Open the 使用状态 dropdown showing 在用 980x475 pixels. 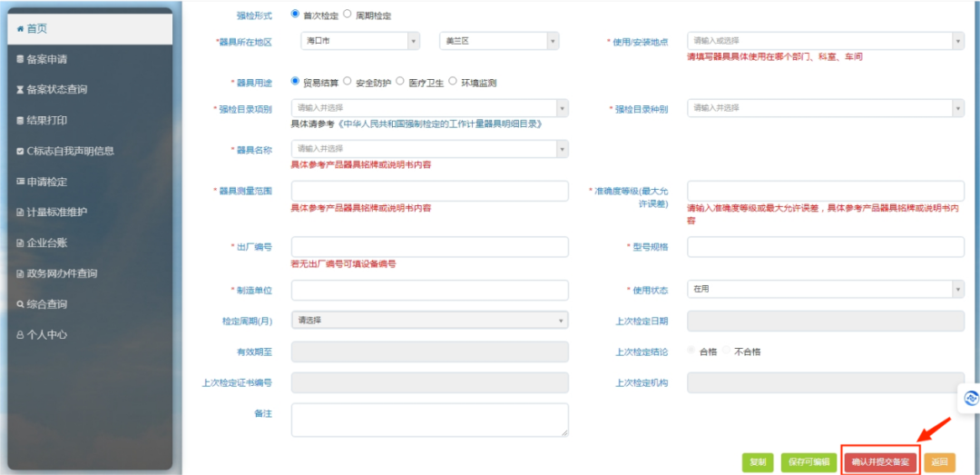(x=826, y=289)
